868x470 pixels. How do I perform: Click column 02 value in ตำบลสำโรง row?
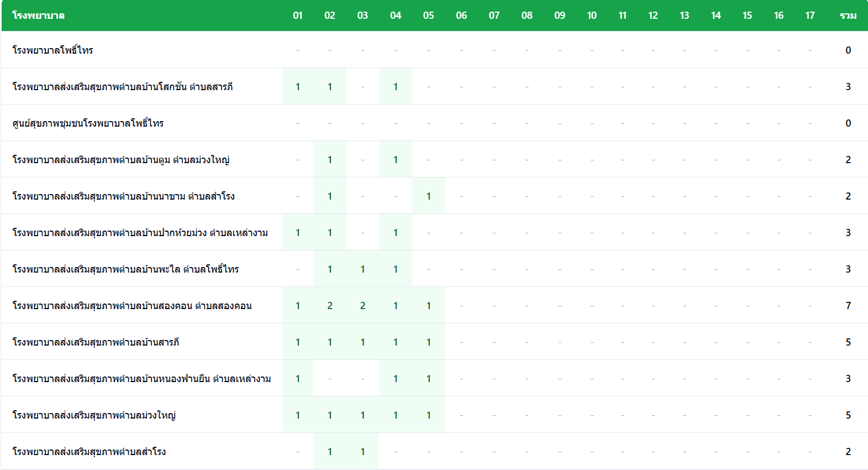[330, 451]
